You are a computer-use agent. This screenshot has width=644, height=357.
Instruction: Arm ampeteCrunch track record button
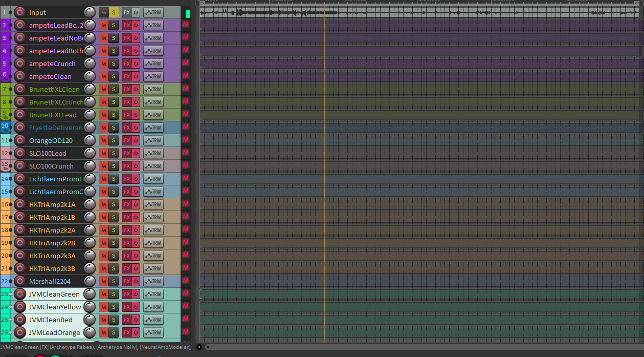click(x=20, y=64)
